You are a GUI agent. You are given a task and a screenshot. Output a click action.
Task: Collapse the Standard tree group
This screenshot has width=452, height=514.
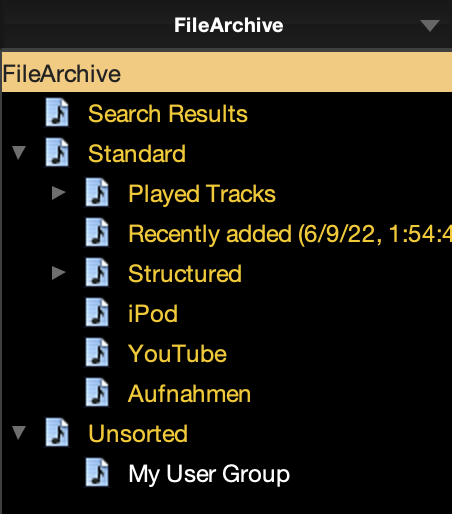click(x=19, y=153)
